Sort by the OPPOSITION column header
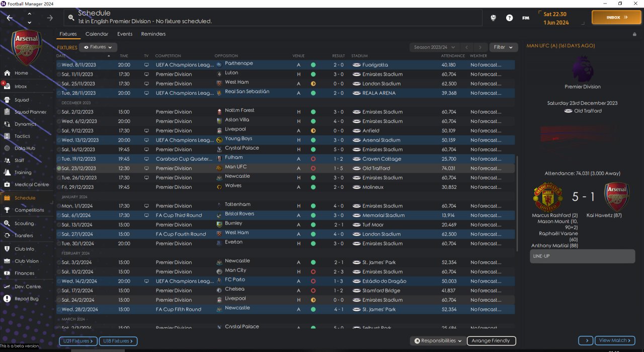The height and width of the screenshot is (352, 644). pyautogui.click(x=226, y=56)
